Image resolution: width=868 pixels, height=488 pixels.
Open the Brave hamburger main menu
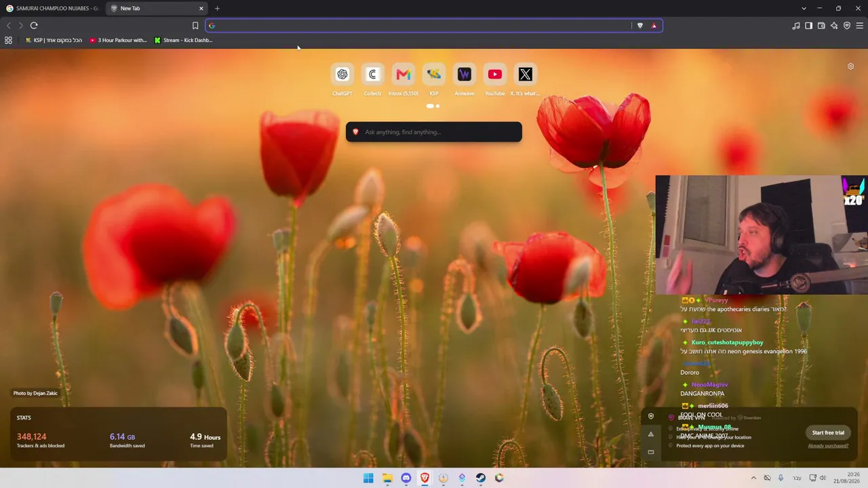pos(859,26)
